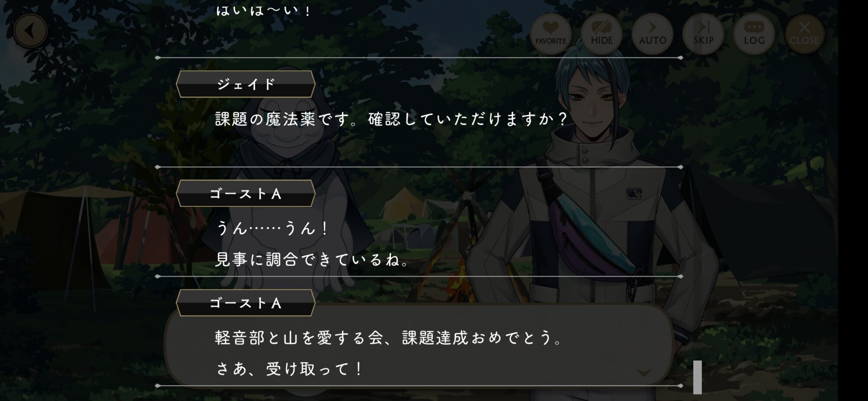868x401 pixels.
Task: Add this story to FAVORITE
Action: [550, 34]
